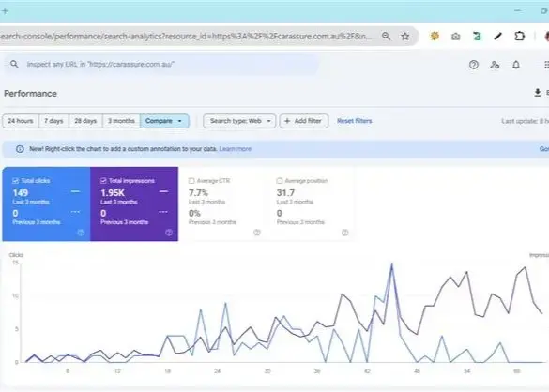Open the Learn more link in banner

(235, 149)
